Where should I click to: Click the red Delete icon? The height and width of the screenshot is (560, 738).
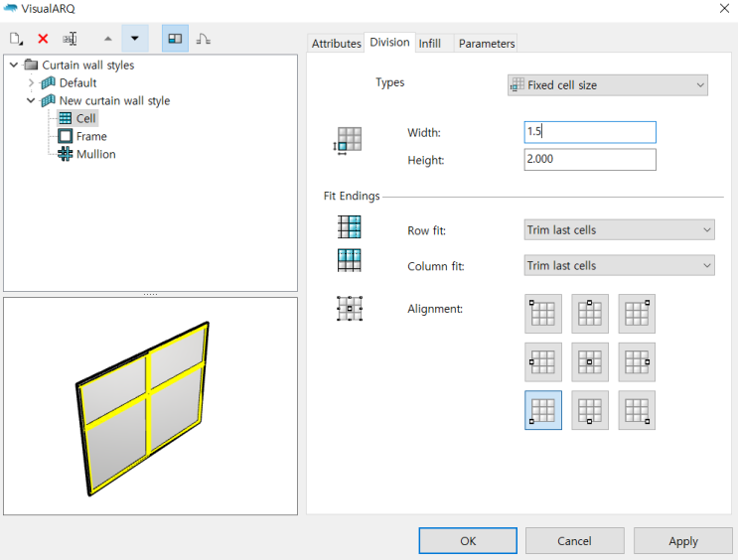(x=43, y=39)
